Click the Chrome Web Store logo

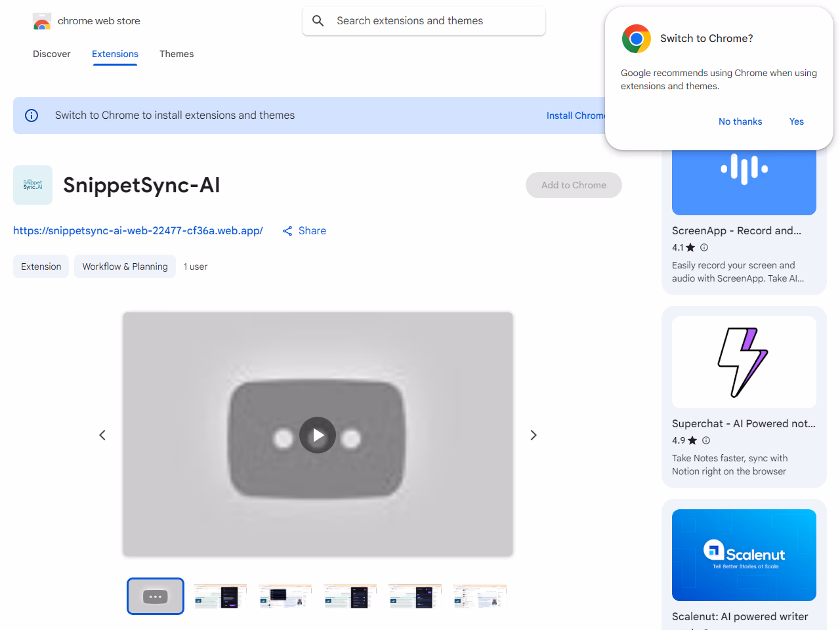(42, 22)
